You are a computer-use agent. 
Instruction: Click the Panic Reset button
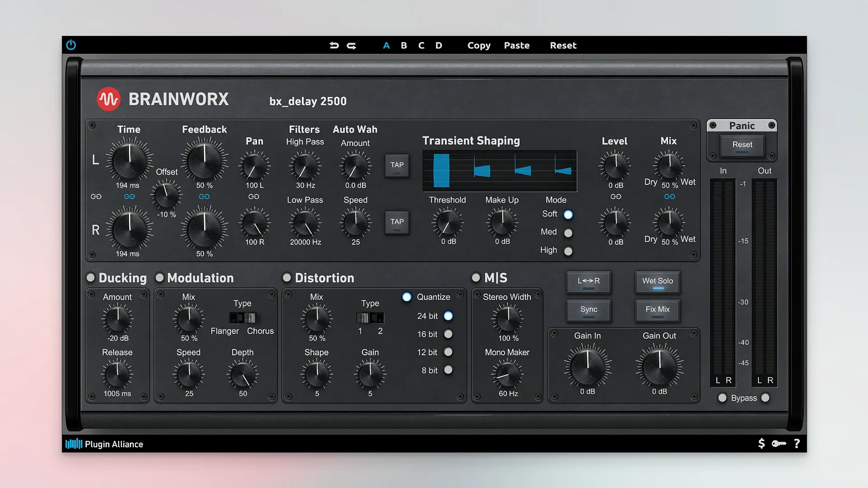click(x=742, y=145)
